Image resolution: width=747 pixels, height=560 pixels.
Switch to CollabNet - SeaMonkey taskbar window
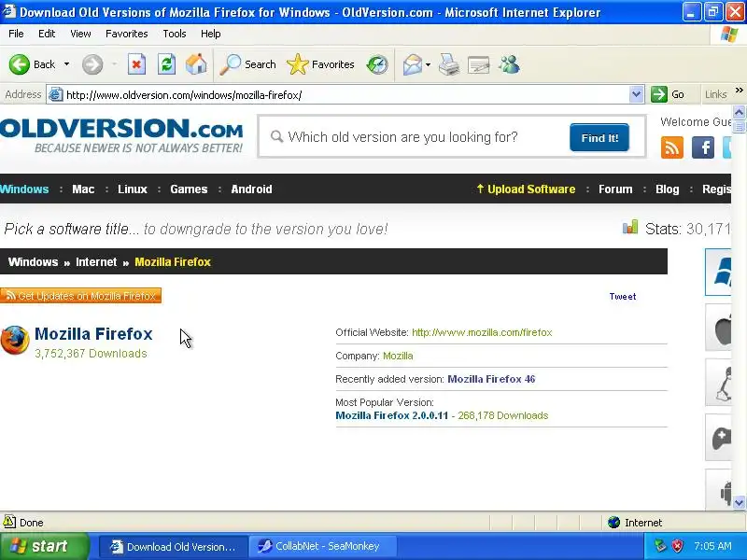click(323, 546)
